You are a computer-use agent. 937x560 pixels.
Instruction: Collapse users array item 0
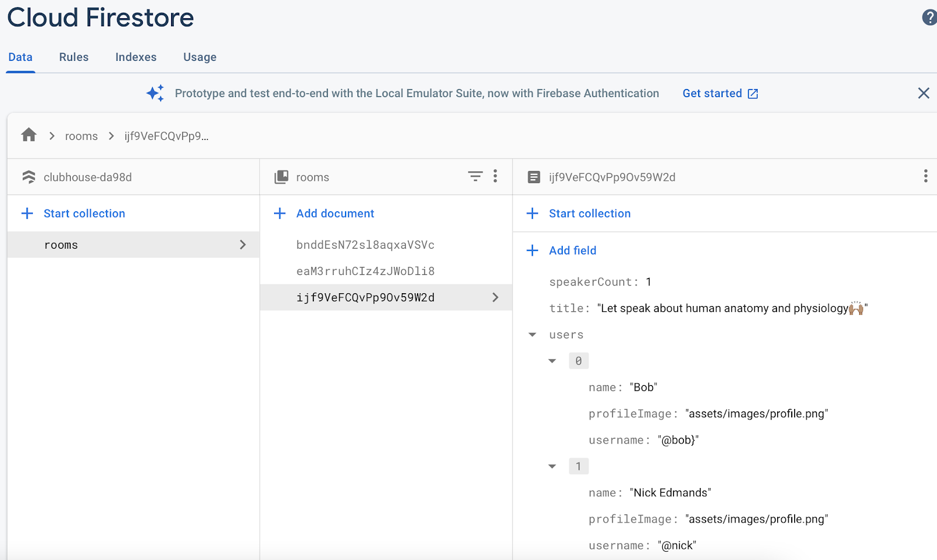coord(552,361)
